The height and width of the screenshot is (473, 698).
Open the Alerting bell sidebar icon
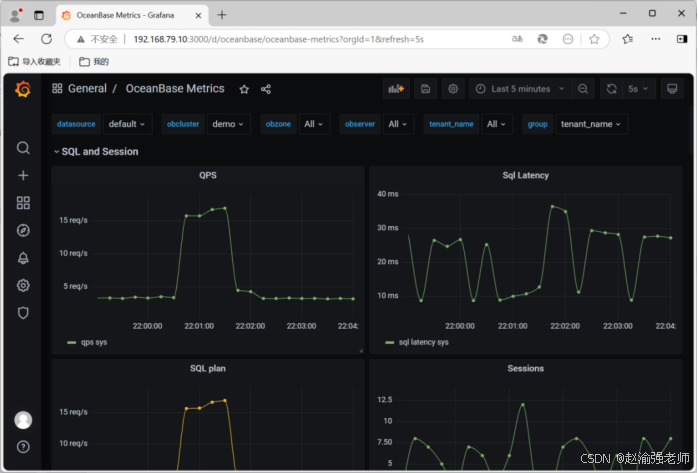pos(23,258)
